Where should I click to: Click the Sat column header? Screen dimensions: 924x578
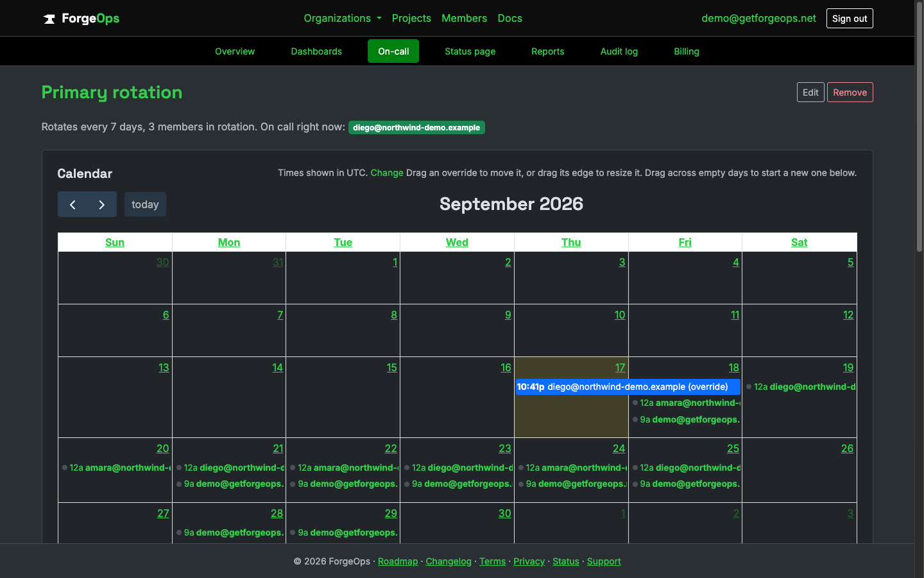[x=799, y=242]
